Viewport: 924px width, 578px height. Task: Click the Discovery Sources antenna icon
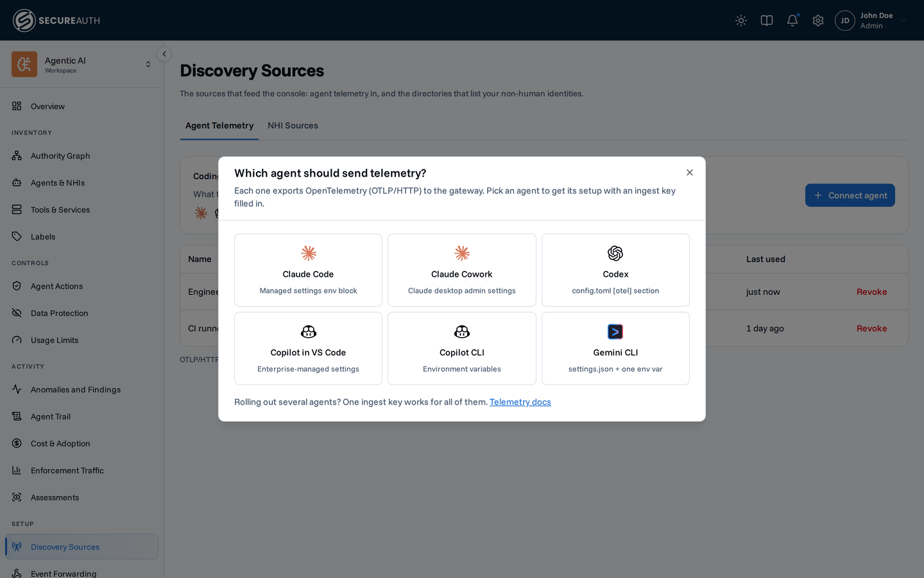[x=17, y=547]
